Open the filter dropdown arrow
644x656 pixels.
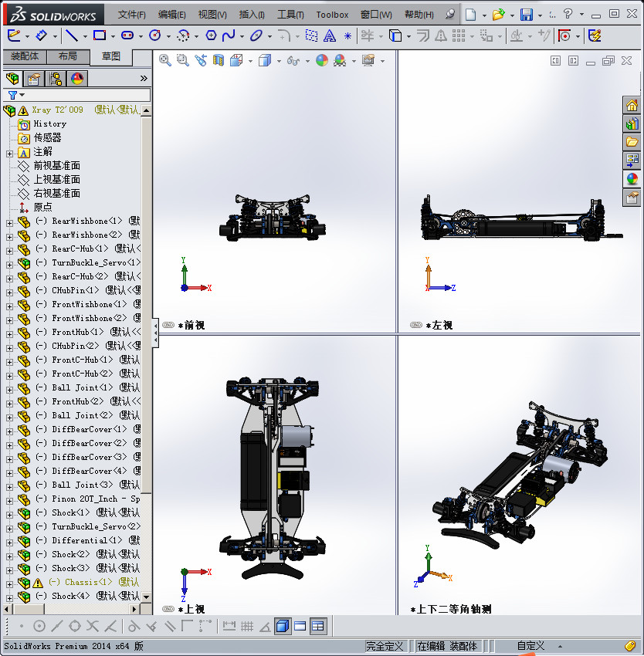pos(22,95)
